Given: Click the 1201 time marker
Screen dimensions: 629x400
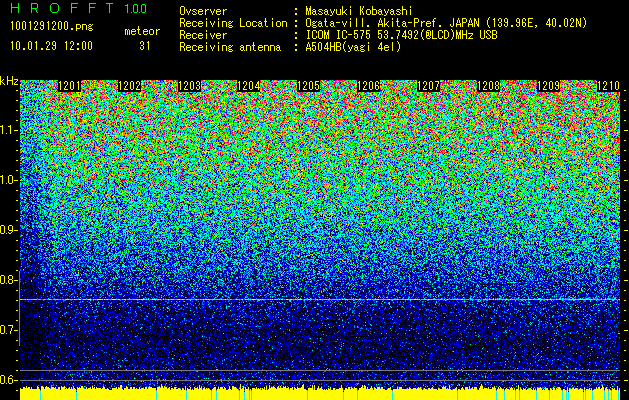Looking at the screenshot, I should click(x=70, y=86).
